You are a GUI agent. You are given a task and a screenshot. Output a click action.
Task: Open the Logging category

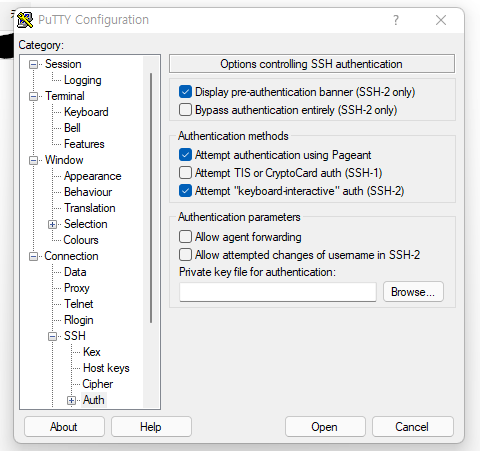click(x=83, y=80)
